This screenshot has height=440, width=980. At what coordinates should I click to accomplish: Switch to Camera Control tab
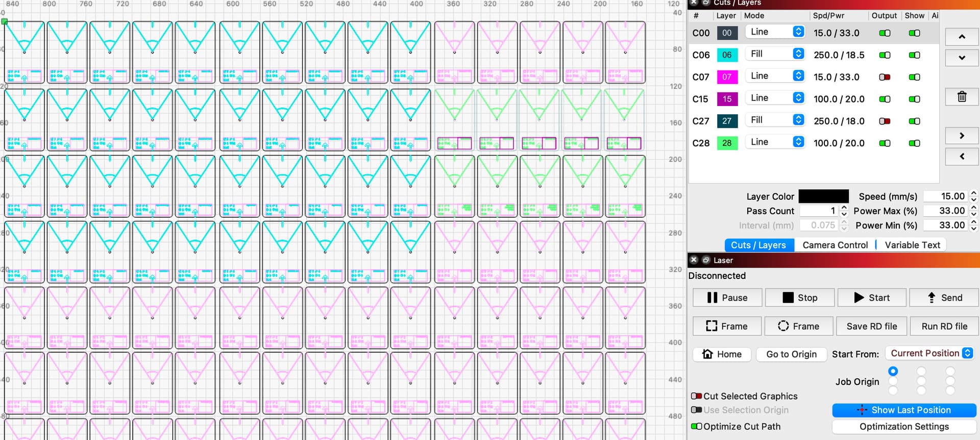coord(835,245)
